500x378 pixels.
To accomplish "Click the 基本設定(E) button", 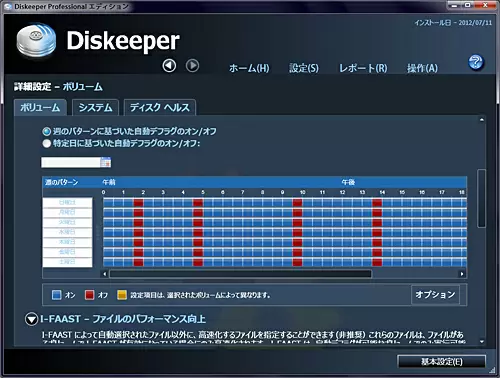I will pyautogui.click(x=442, y=361).
